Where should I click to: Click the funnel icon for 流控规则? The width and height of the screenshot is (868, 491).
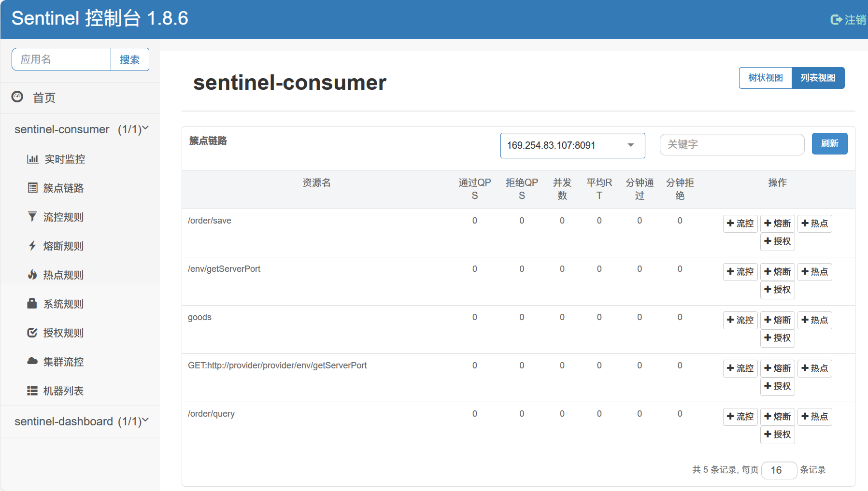(x=32, y=217)
